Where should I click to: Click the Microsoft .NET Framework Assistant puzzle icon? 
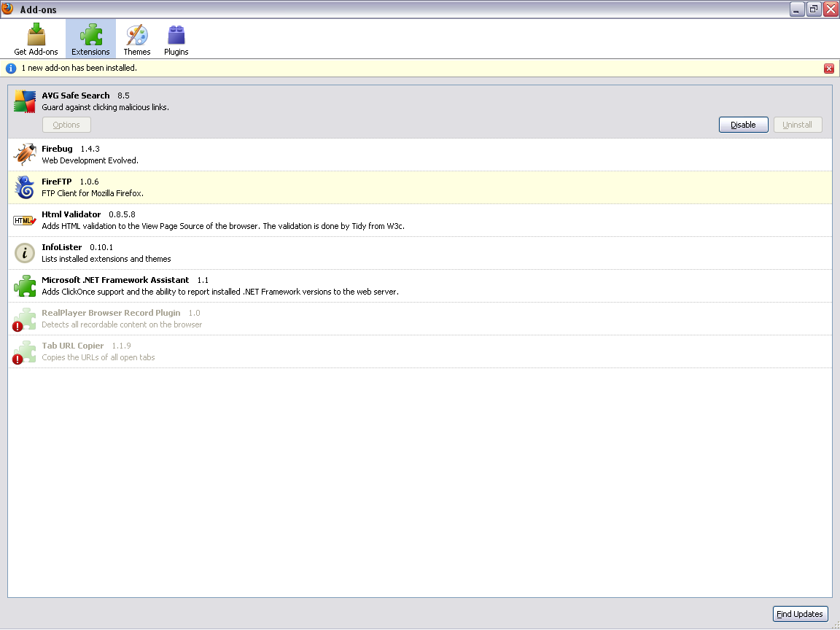click(x=25, y=286)
